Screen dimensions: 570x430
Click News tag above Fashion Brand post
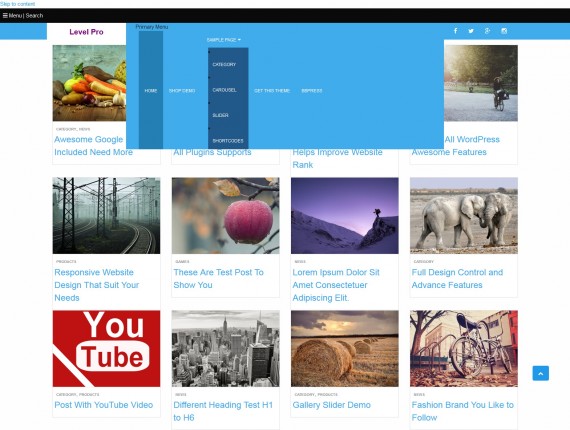[419, 394]
